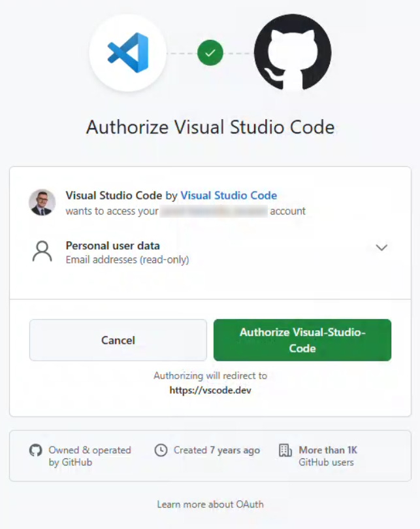
Task: Click the Visual Studio Code logo
Action: pos(128,53)
